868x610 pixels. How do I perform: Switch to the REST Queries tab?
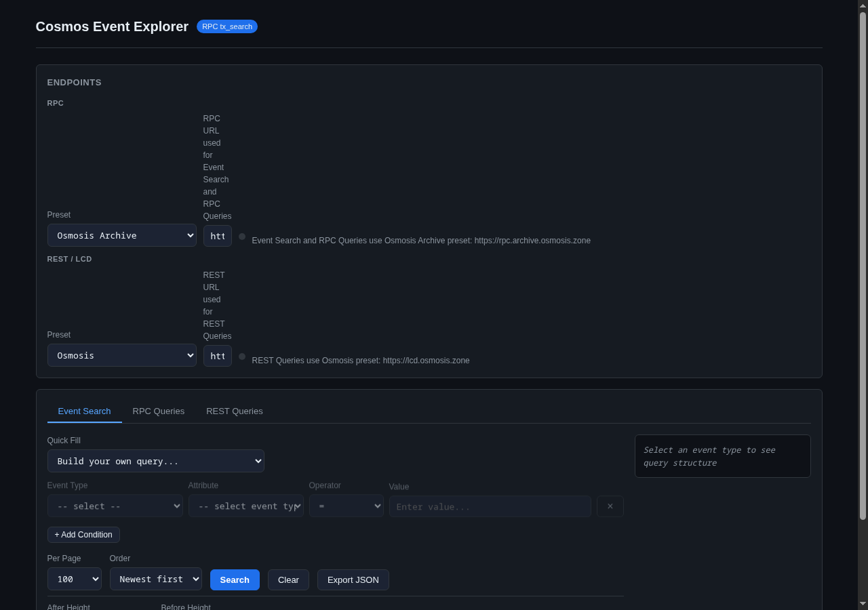(x=235, y=411)
